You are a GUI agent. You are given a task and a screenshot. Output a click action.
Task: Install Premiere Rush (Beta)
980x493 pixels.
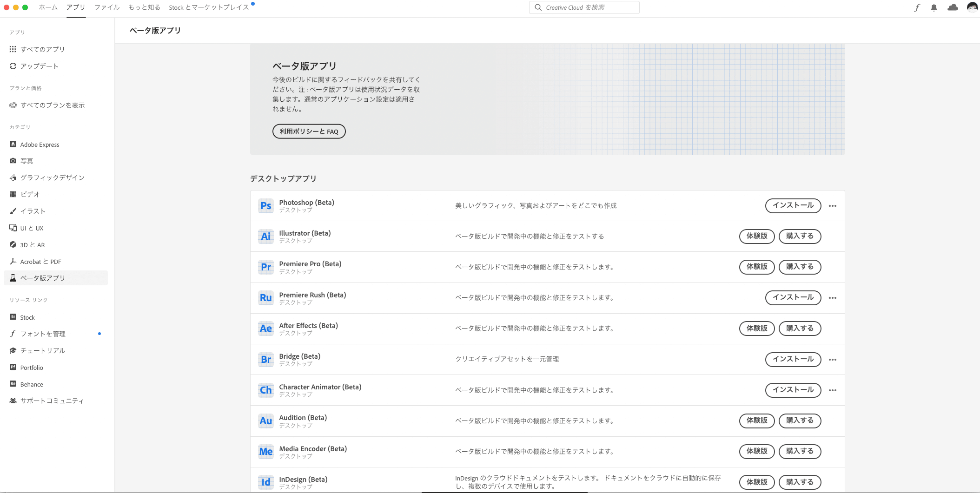tap(793, 297)
